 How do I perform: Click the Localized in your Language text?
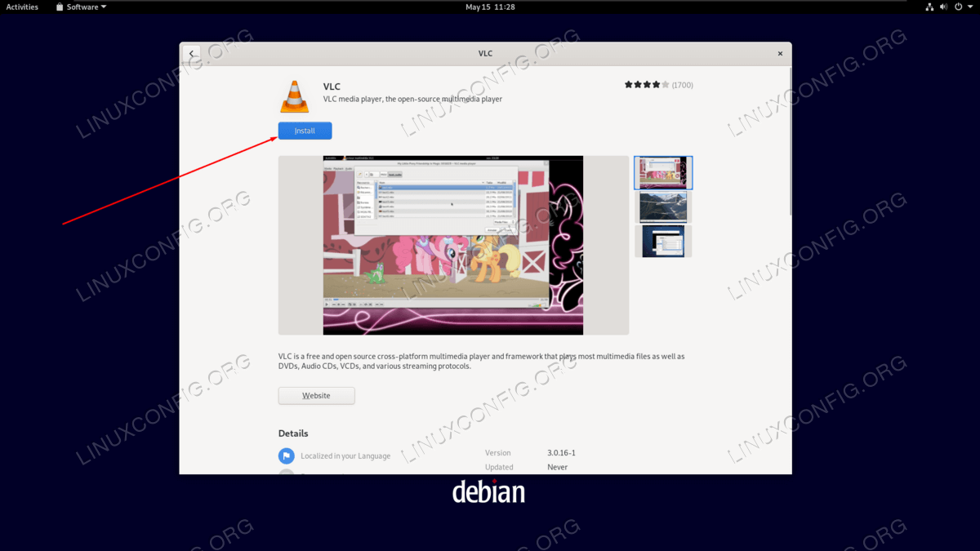345,456
